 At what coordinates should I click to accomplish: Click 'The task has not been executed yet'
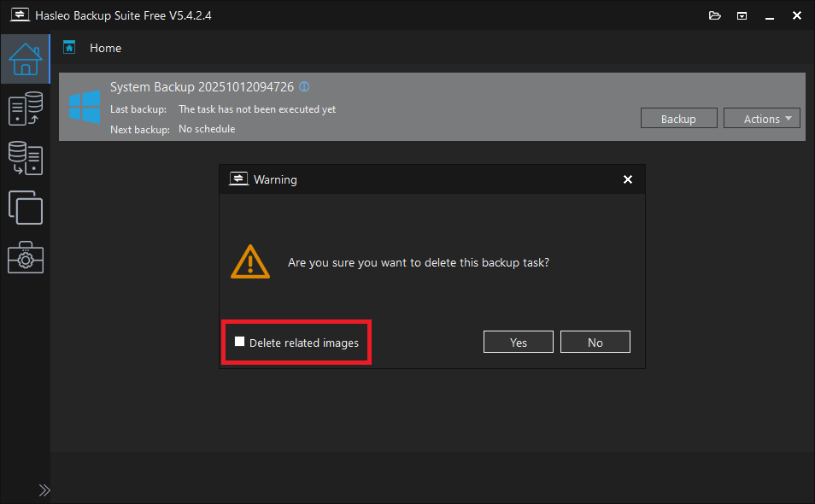point(257,109)
